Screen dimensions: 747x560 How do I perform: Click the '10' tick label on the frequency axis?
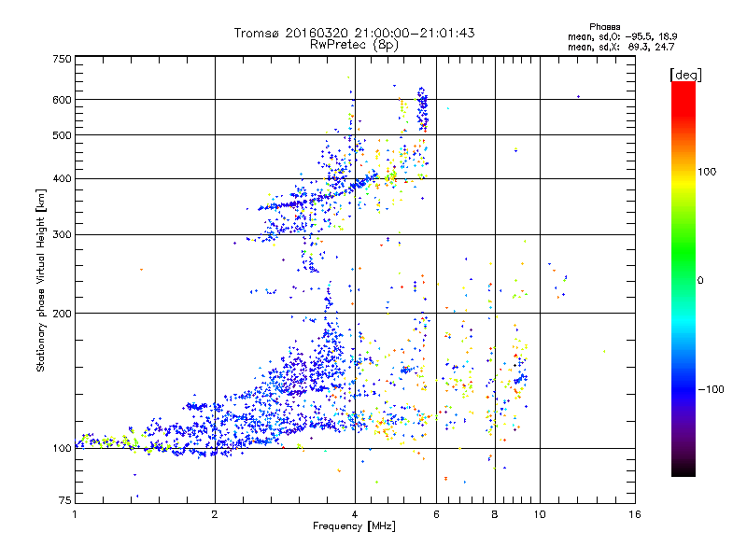[540, 514]
